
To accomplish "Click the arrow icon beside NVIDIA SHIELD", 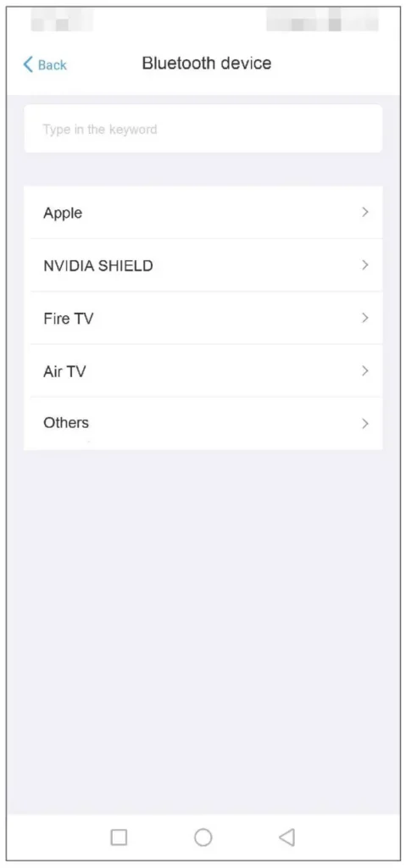I will (365, 265).
